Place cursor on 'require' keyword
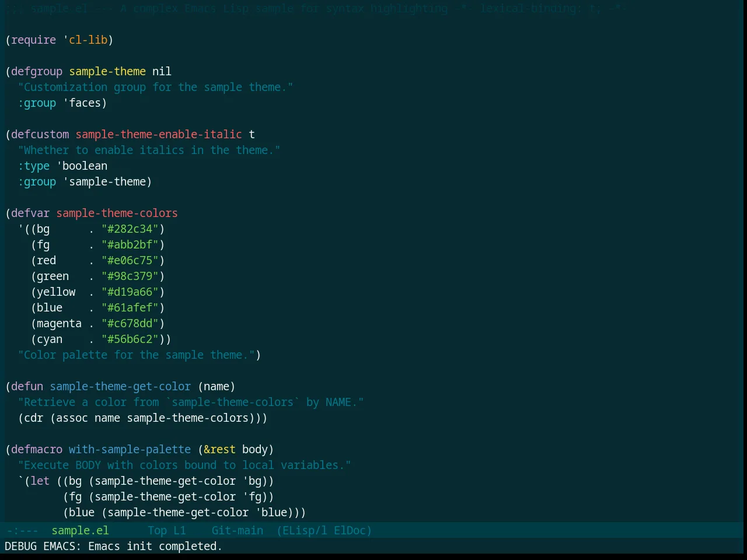The width and height of the screenshot is (747, 560). pos(33,40)
